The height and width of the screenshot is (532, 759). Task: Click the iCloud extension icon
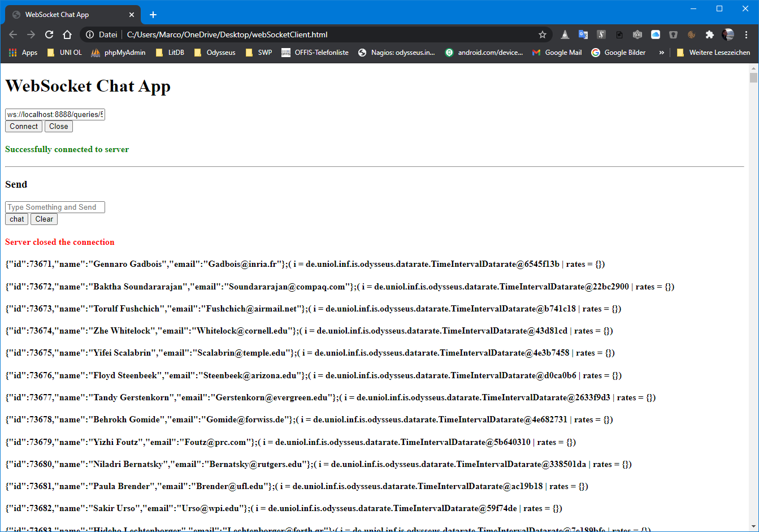[656, 34]
